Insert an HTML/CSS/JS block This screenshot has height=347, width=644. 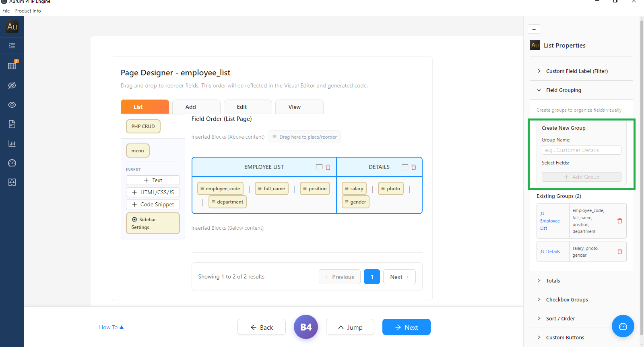153,192
